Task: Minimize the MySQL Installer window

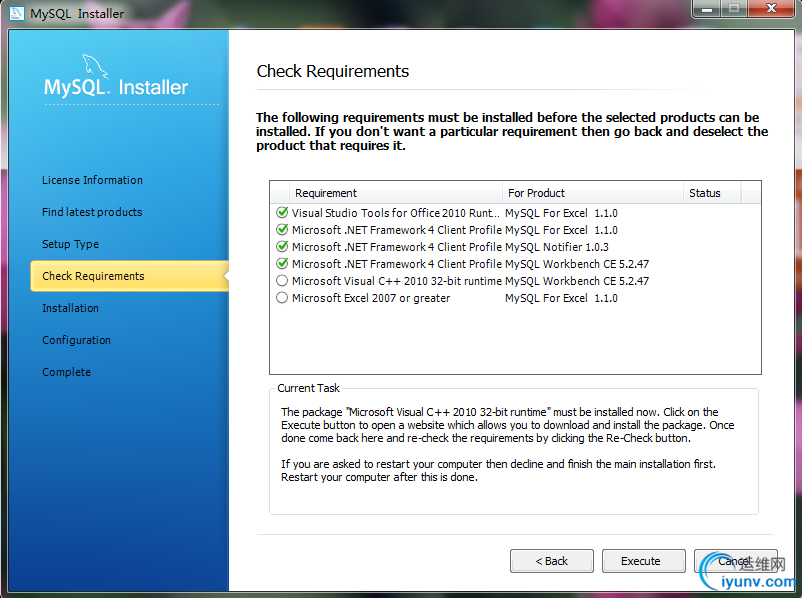Action: pos(707,9)
